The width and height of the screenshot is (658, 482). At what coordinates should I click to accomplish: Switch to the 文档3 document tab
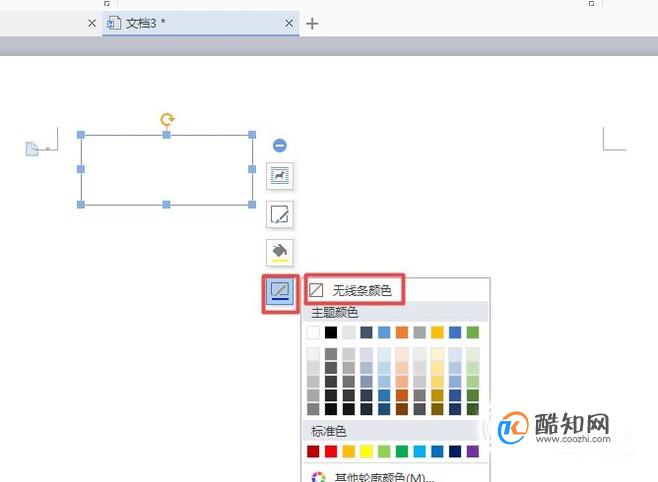pyautogui.click(x=201, y=23)
